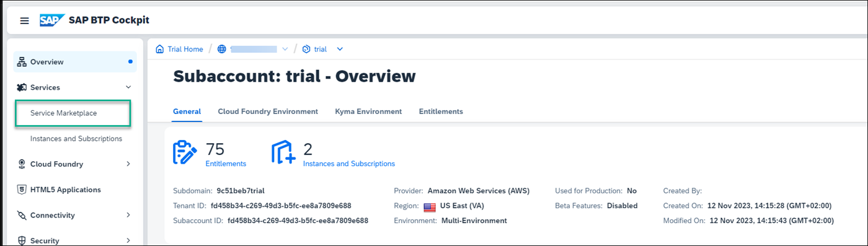Click the Trial Home house icon
The height and width of the screenshot is (246, 868).
160,49
